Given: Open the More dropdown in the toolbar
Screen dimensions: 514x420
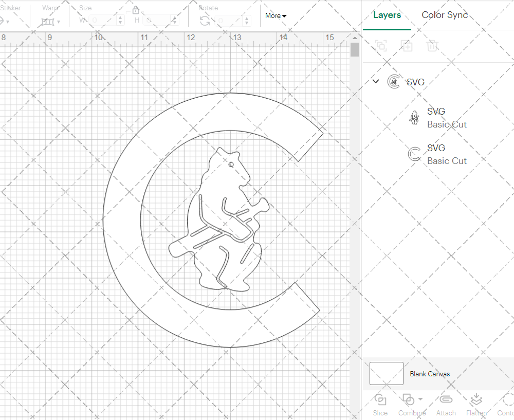Looking at the screenshot, I should coord(276,16).
